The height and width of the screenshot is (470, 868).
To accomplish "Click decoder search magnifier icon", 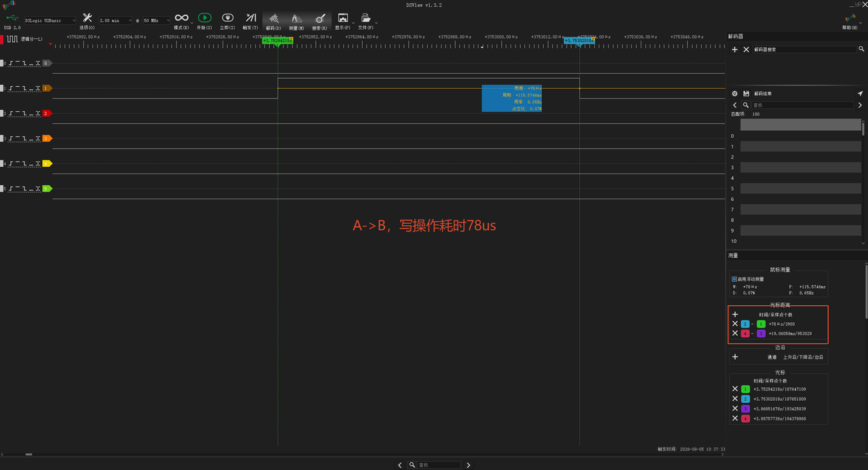I will (x=862, y=50).
